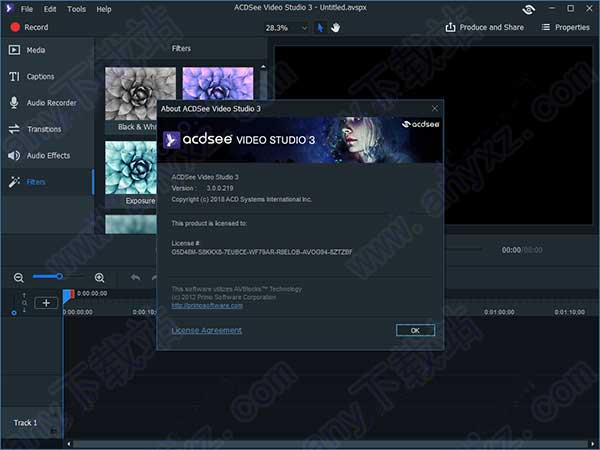600x450 pixels.
Task: Click the filters list vertical scrollbar
Action: coord(263,86)
